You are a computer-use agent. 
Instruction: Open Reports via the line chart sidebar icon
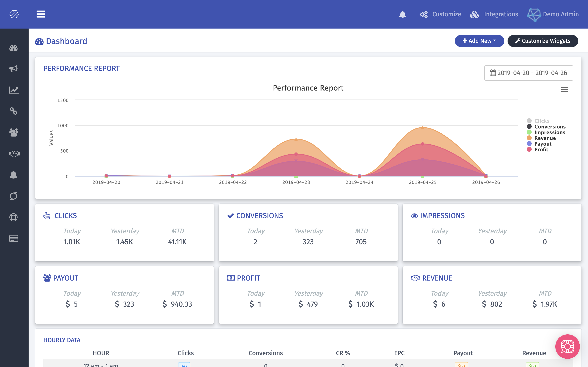click(x=14, y=90)
